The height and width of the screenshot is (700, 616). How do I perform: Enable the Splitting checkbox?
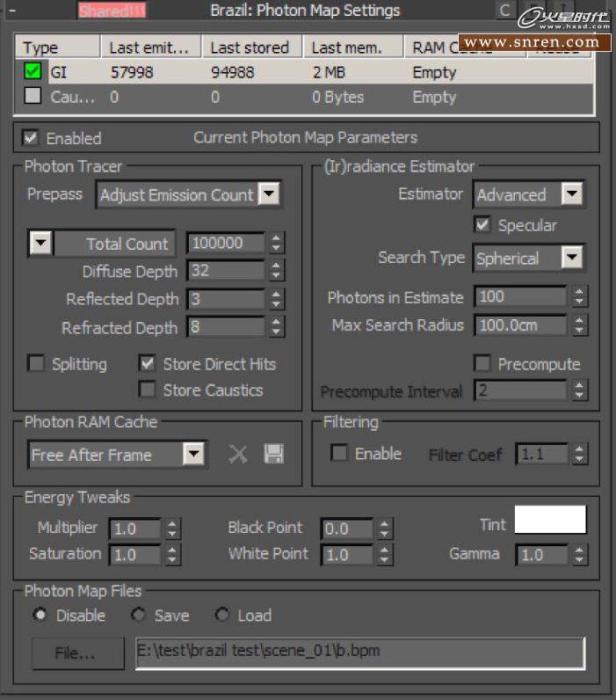[36, 363]
